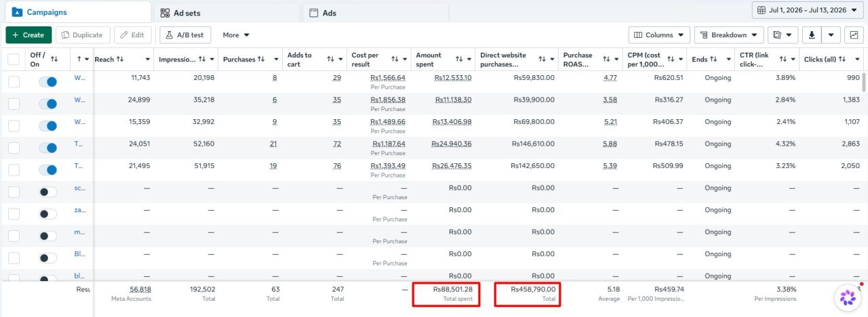The width and height of the screenshot is (868, 317).
Task: Open the More dropdown
Action: click(x=236, y=35)
